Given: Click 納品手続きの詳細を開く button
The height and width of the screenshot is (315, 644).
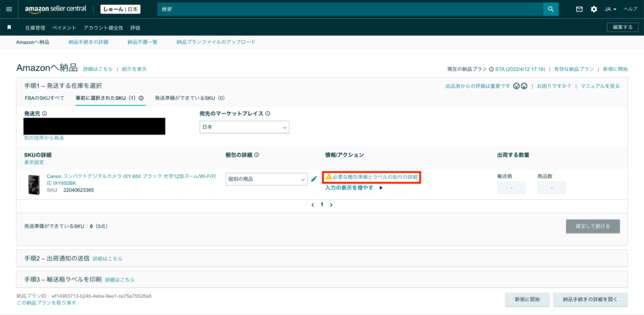Looking at the screenshot, I should pyautogui.click(x=590, y=299).
